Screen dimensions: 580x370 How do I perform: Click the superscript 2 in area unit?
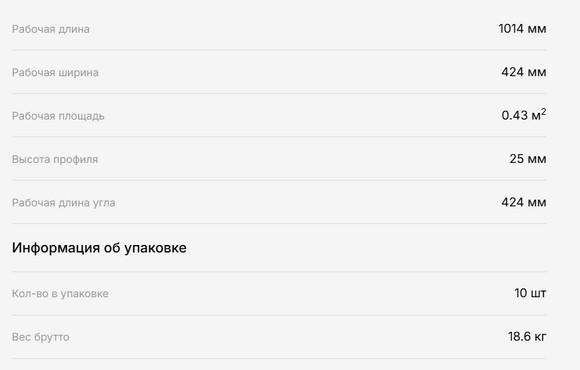pyautogui.click(x=543, y=111)
